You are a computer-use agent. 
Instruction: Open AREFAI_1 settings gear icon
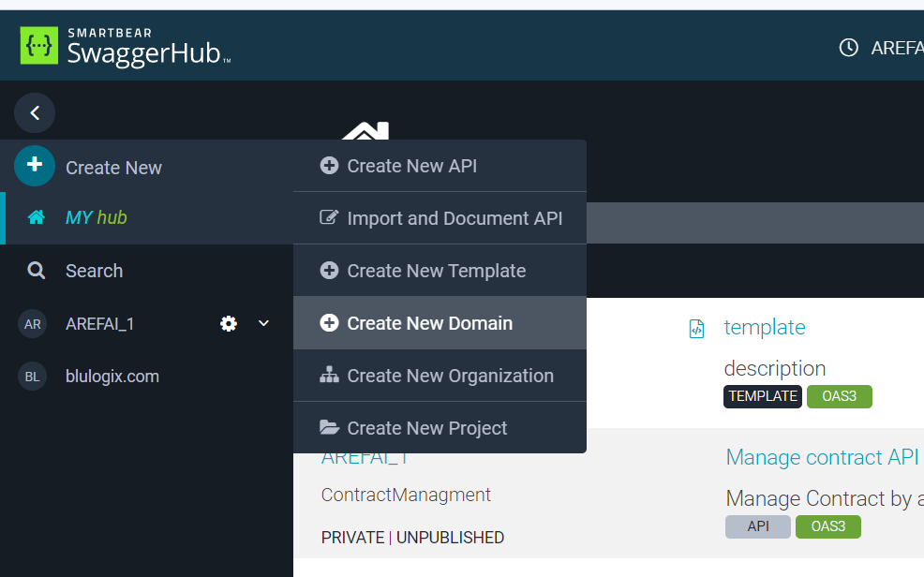click(229, 323)
